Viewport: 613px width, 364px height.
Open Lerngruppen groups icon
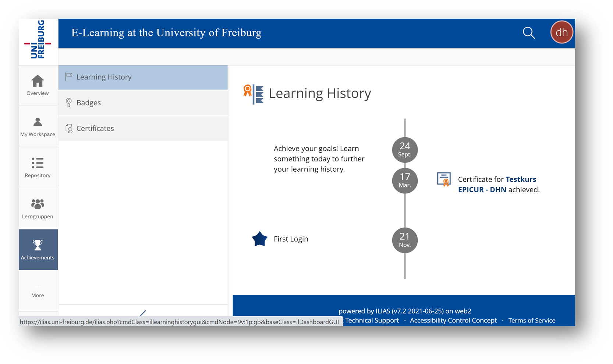[38, 204]
